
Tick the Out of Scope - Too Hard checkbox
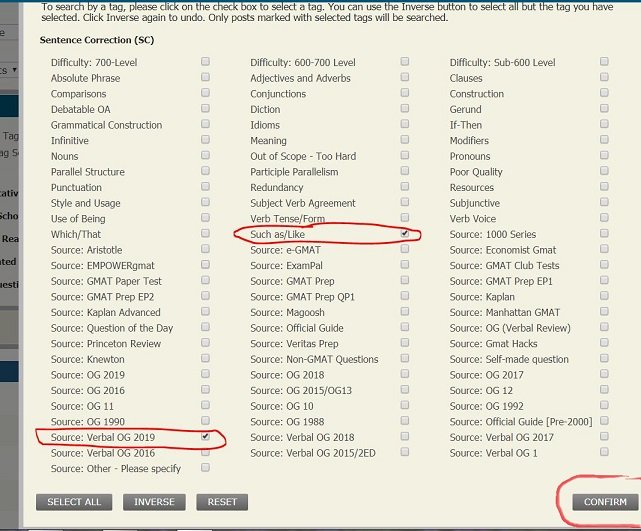click(x=405, y=155)
